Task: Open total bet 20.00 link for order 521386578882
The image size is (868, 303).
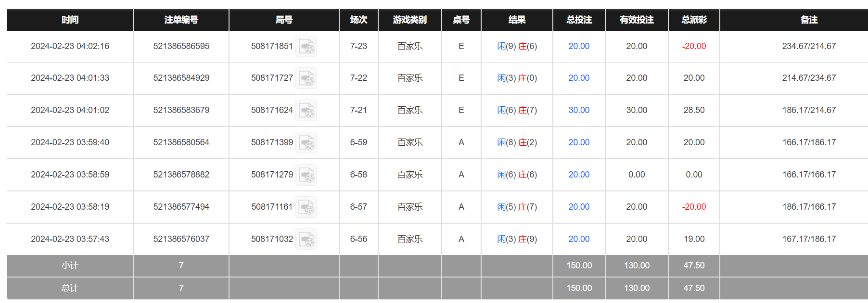Action: (x=579, y=175)
